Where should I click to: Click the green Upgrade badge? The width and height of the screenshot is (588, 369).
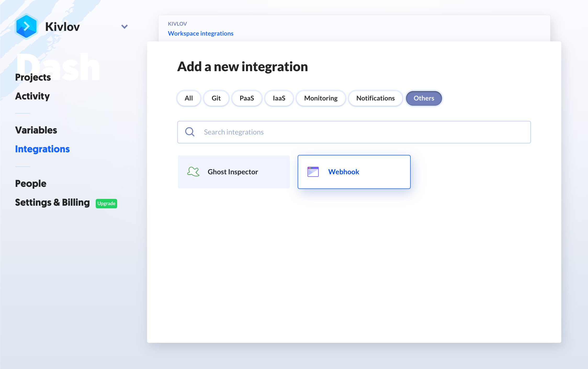106,203
